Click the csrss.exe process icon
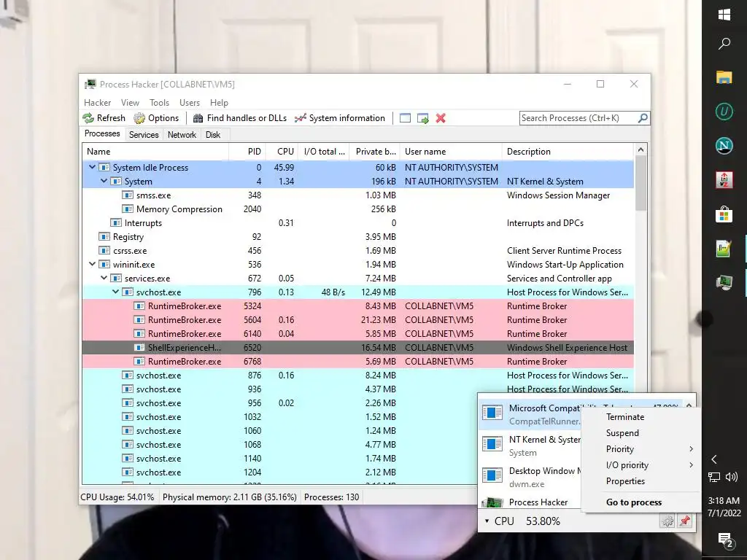This screenshot has height=560, width=747. click(x=104, y=250)
